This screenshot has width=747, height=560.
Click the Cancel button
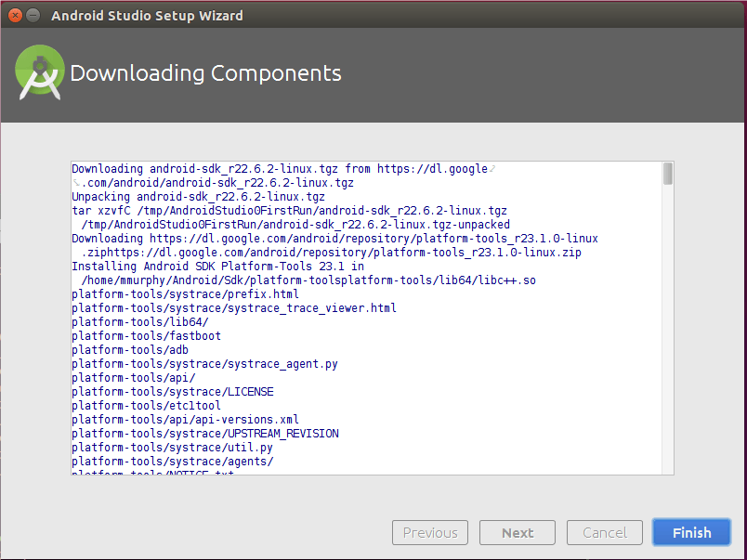coord(604,532)
